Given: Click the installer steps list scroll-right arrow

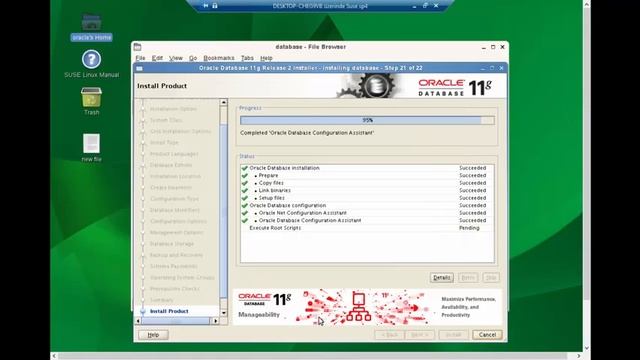Looking at the screenshot, I should pyautogui.click(x=216, y=321).
